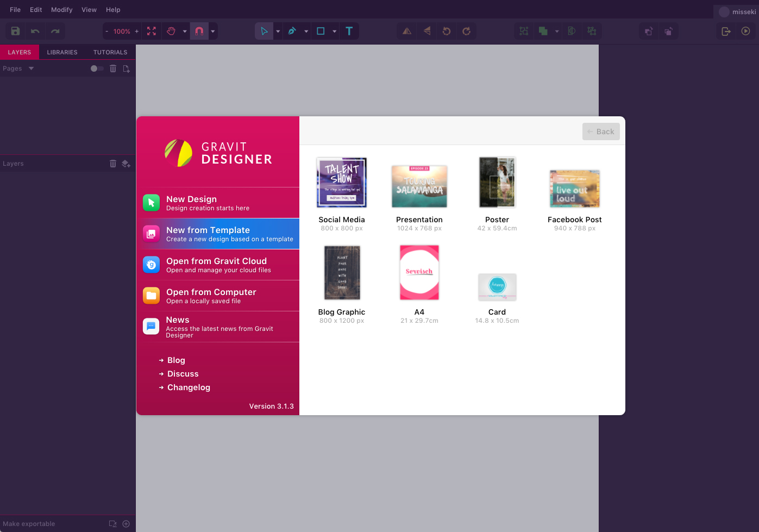This screenshot has width=759, height=532.
Task: Select the Pen tool
Action: coord(292,32)
